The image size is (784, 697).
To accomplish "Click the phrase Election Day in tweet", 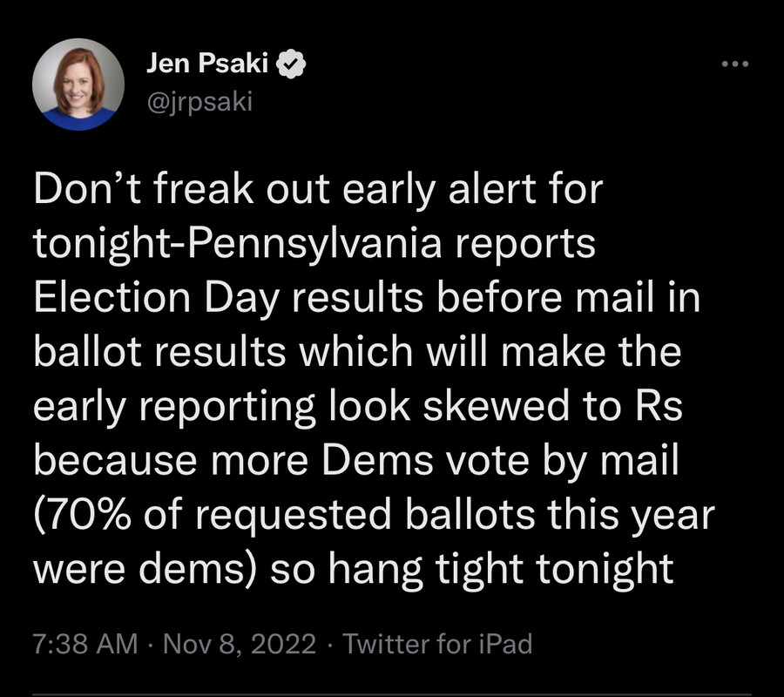I will click(156, 298).
